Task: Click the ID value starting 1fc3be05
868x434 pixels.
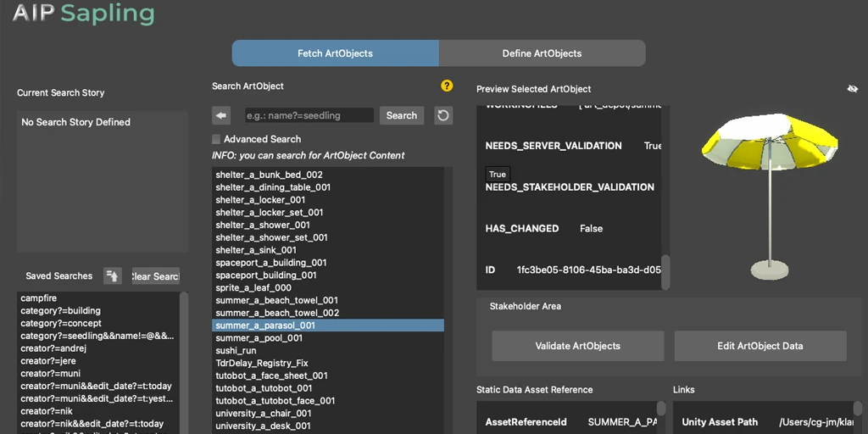Action: tap(589, 270)
